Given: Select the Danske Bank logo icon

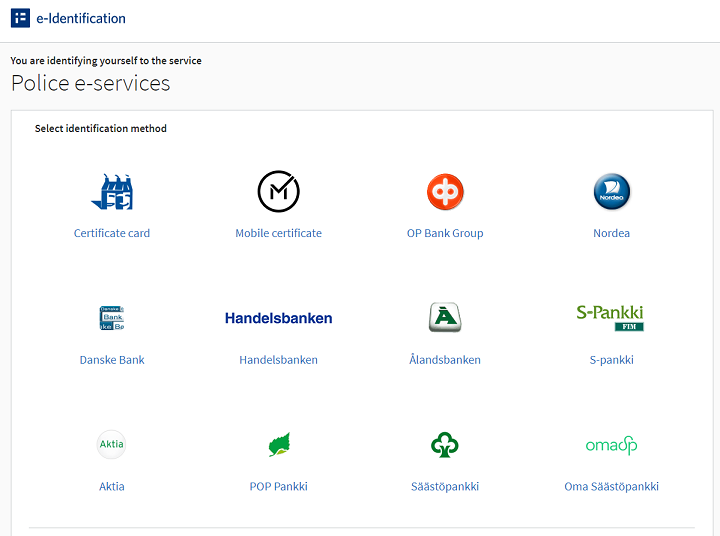Looking at the screenshot, I should (x=112, y=318).
